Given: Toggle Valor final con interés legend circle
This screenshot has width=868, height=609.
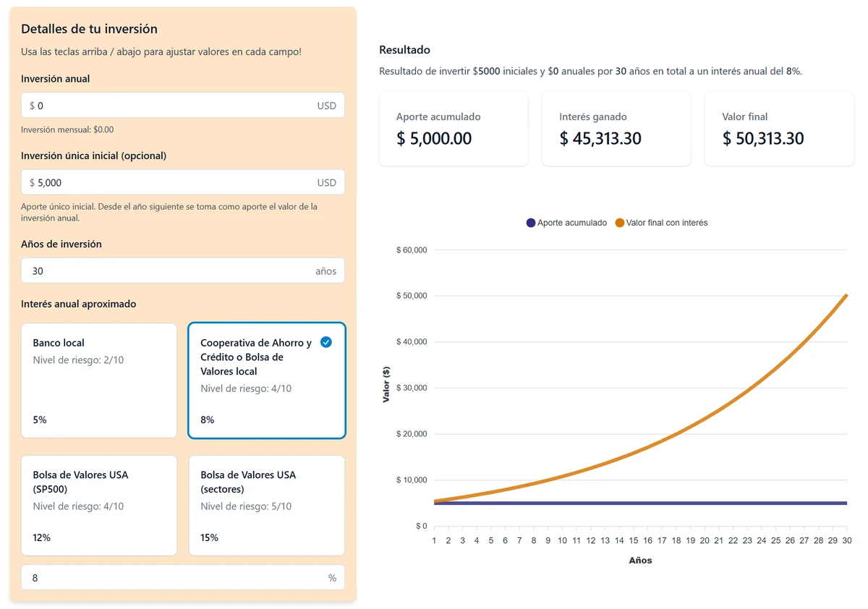Looking at the screenshot, I should click(x=620, y=223).
